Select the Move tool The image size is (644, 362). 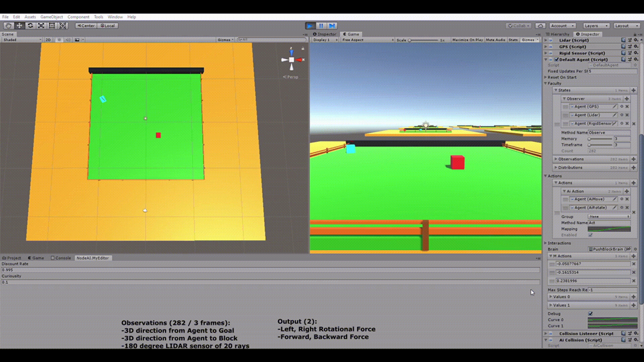(x=19, y=26)
